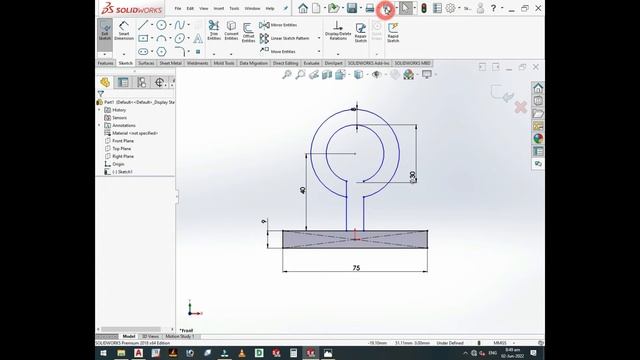
Task: Open the Window menu
Action: coord(252,9)
